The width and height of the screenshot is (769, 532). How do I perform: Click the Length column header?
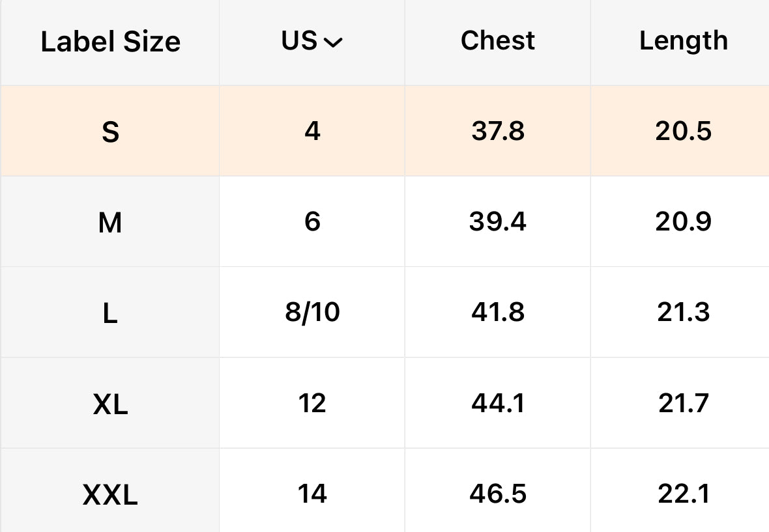click(683, 41)
